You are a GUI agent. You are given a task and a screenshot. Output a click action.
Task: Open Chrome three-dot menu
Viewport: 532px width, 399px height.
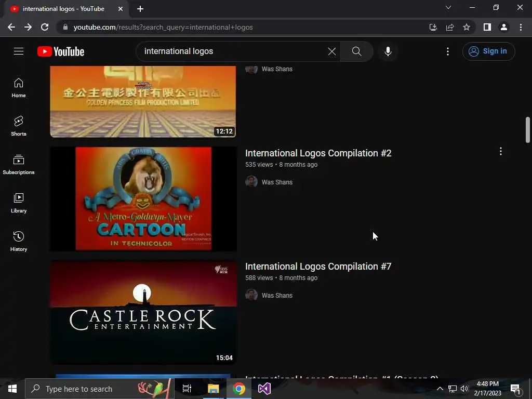point(521,27)
